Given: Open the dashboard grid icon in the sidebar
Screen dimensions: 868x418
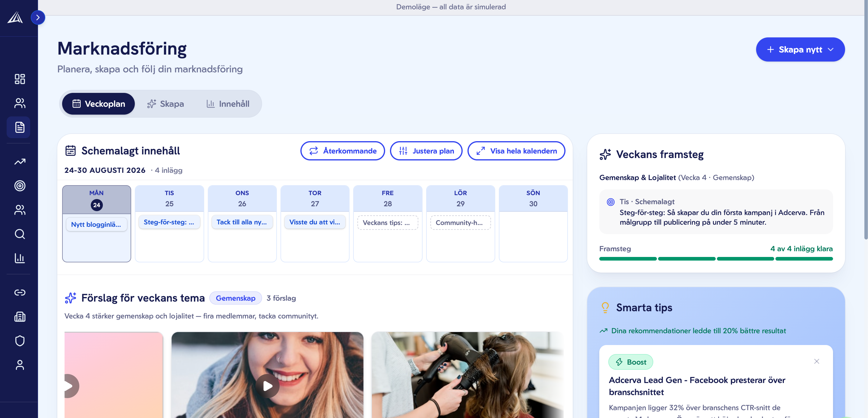Looking at the screenshot, I should [20, 79].
